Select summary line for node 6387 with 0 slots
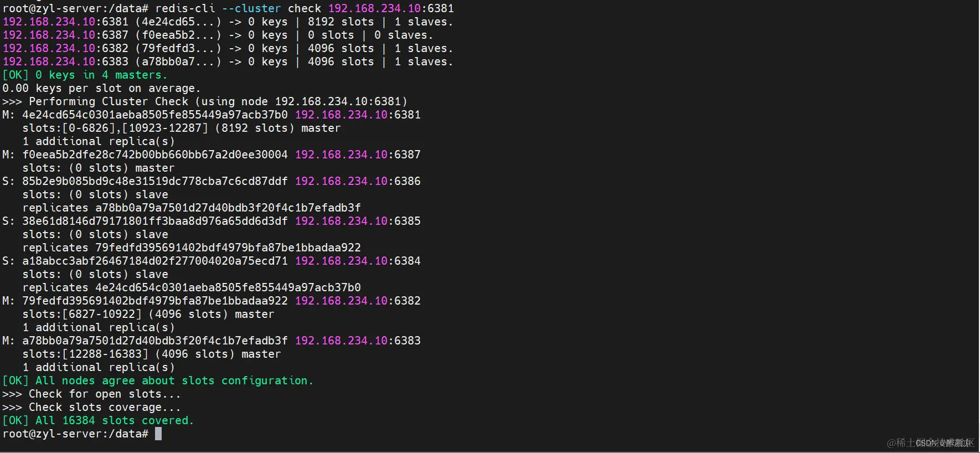 (x=218, y=35)
